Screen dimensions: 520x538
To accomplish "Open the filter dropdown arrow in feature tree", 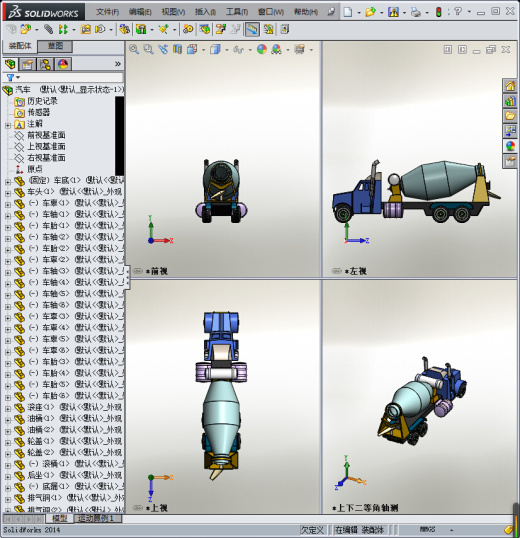I will tap(18, 77).
